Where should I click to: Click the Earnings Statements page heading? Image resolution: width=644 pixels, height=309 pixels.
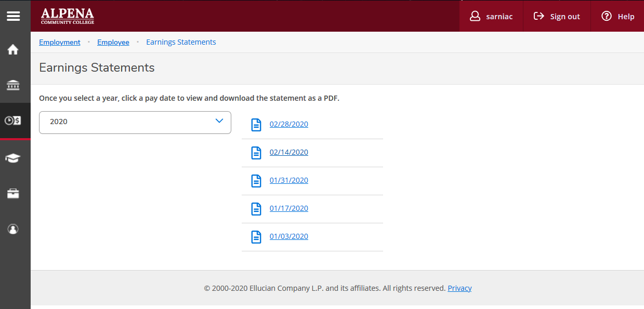pyautogui.click(x=97, y=68)
